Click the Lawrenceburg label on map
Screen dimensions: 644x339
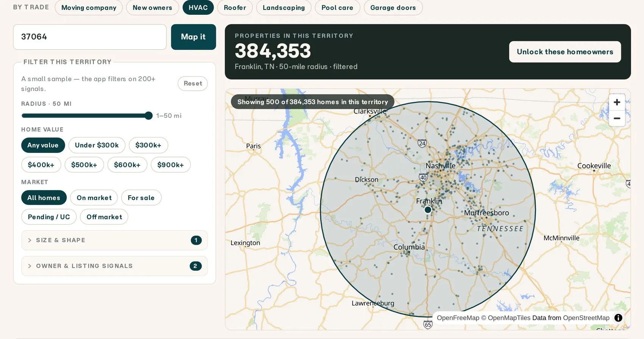click(373, 303)
